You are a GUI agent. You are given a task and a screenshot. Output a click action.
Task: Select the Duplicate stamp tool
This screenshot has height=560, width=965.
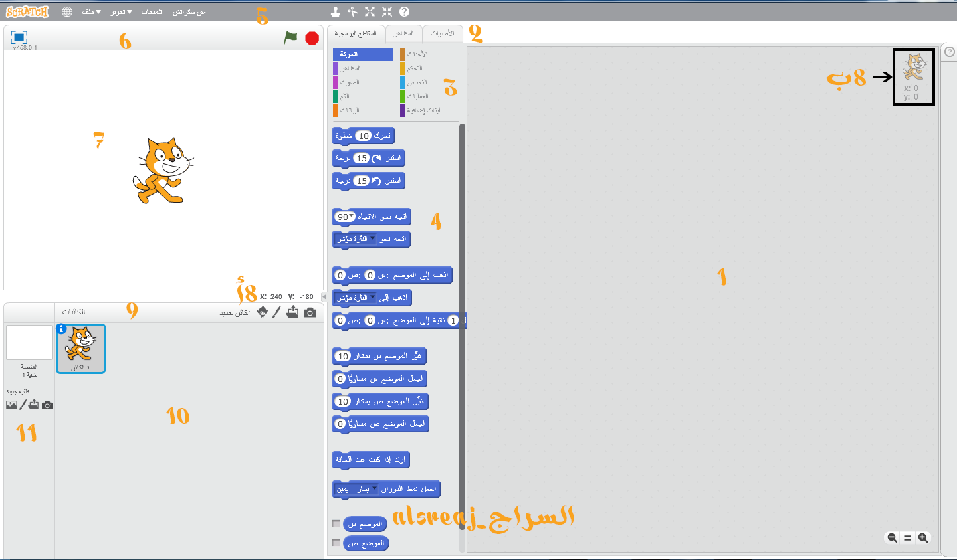coord(336,11)
